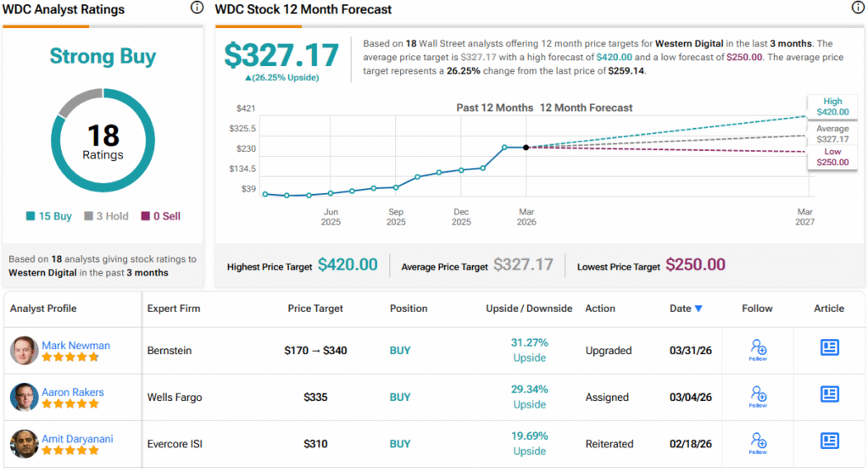This screenshot has width=868, height=472.
Task: Open article icon for Wells Fargo rating
Action: click(x=829, y=395)
